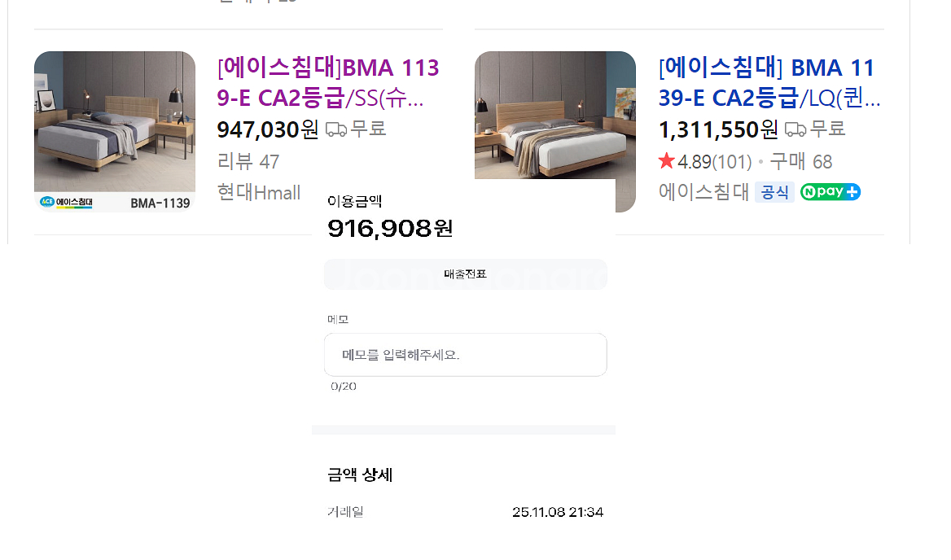Click the 공식 official seller badge
The image size is (951, 560).
774,192
